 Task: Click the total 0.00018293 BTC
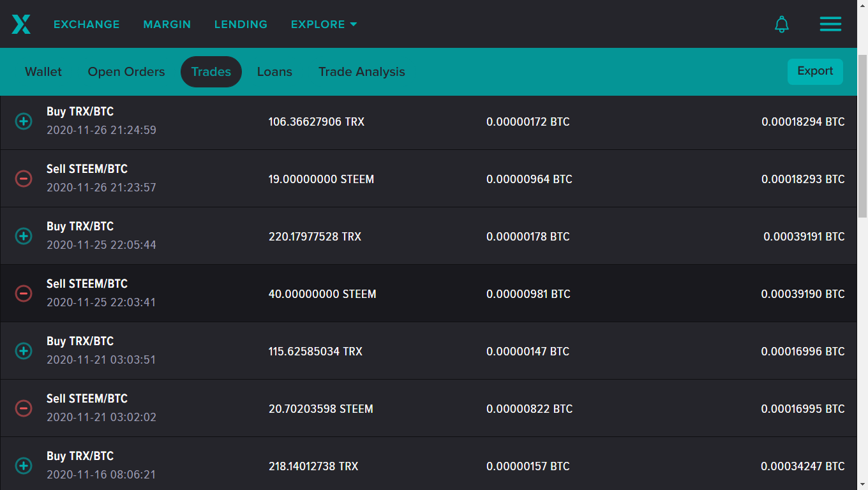tap(803, 179)
